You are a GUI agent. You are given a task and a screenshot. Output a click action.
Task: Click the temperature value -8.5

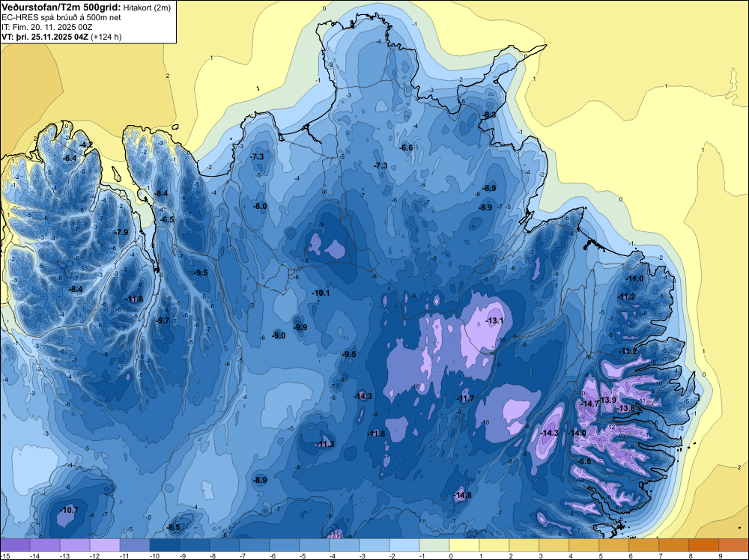point(174,528)
